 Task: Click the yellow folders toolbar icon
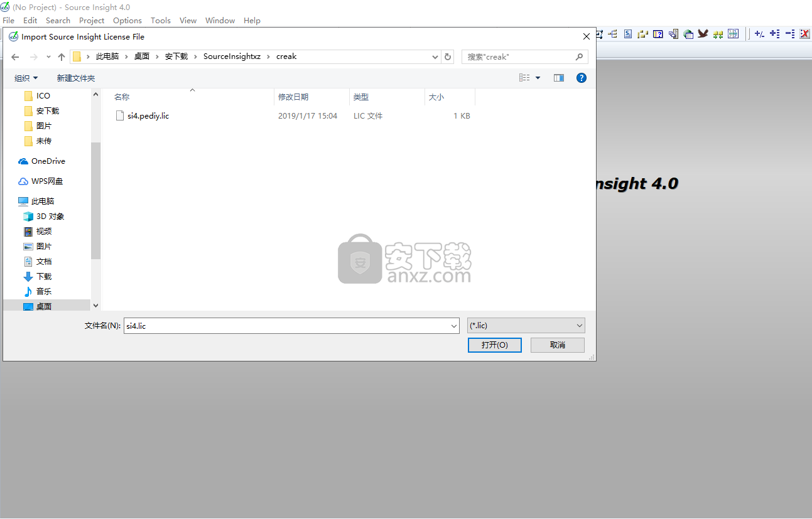[x=642, y=34]
